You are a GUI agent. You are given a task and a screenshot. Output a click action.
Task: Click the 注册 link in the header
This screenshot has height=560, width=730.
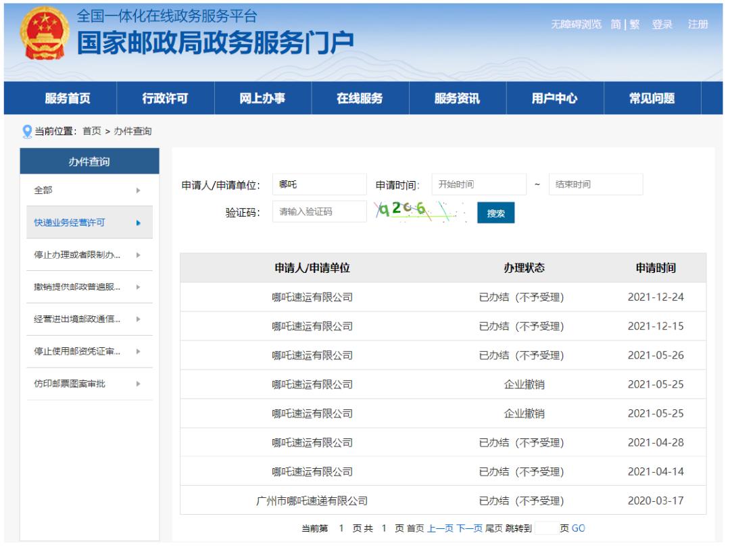[x=698, y=24]
